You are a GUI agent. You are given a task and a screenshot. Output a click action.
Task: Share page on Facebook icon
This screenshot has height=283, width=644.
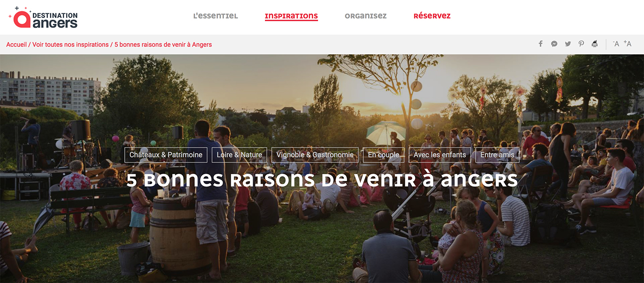[541, 44]
